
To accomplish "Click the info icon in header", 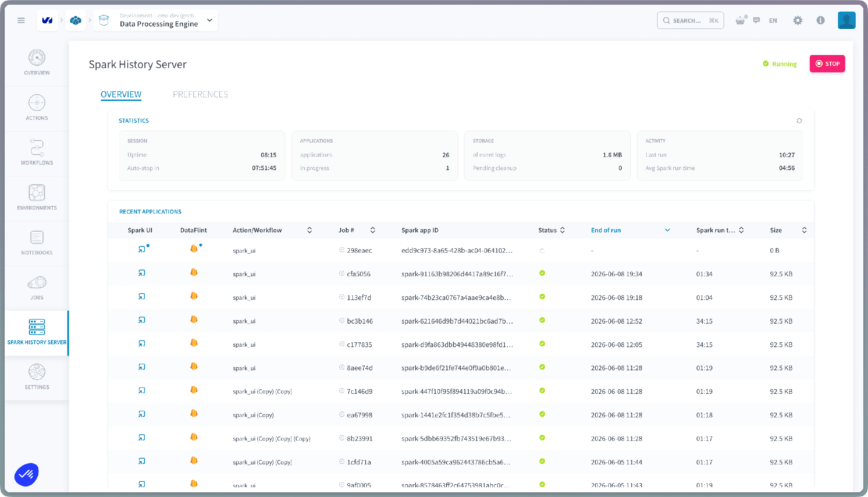I will coord(820,20).
